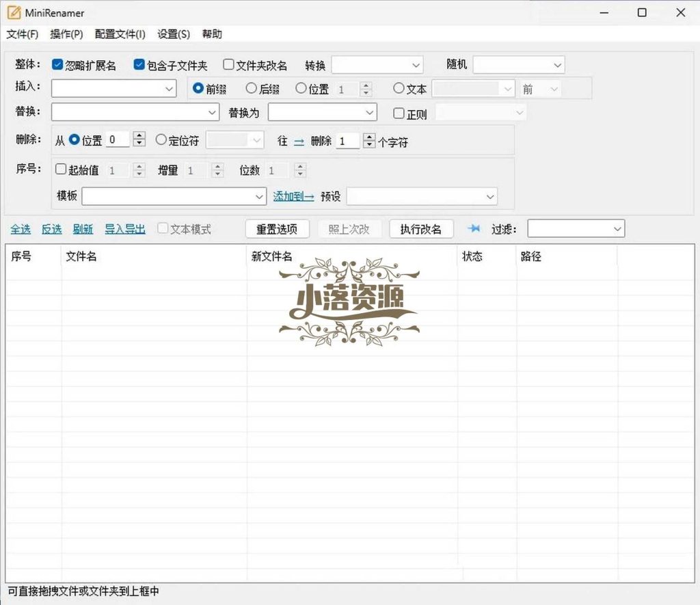700x605 pixels.
Task: Decrease the 删除 character count stepper
Action: point(369,145)
